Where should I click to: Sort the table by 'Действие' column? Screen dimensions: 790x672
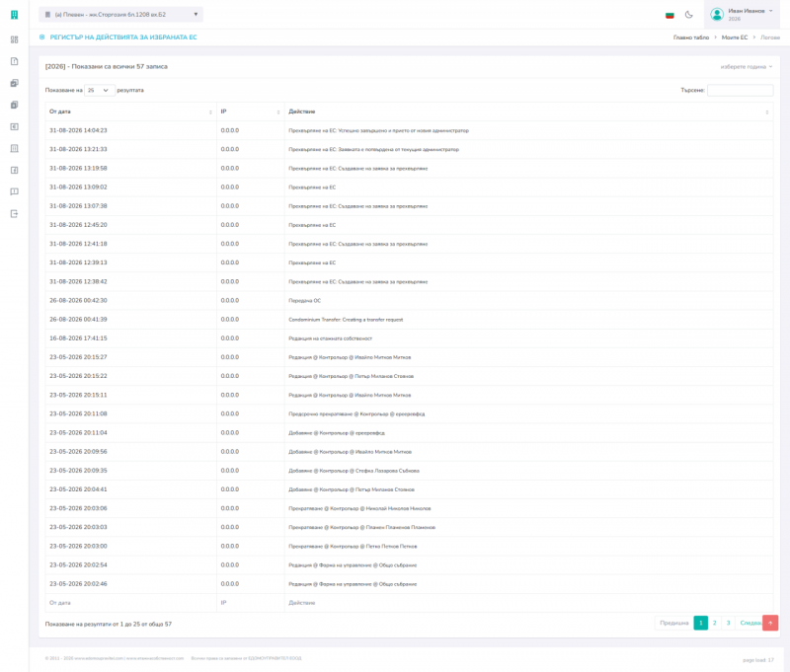tap(528, 112)
